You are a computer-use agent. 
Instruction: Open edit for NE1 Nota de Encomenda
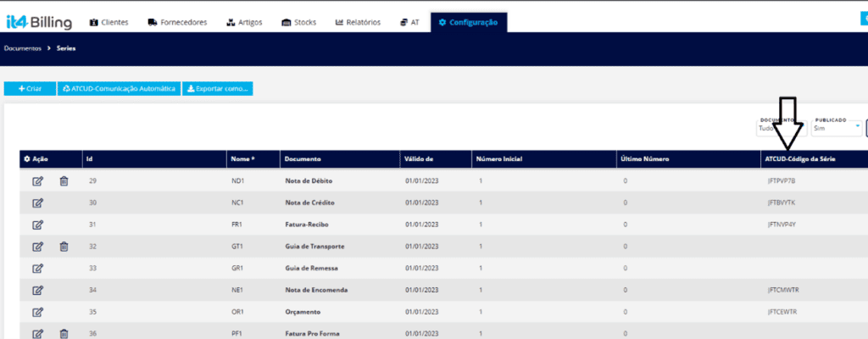(37, 291)
